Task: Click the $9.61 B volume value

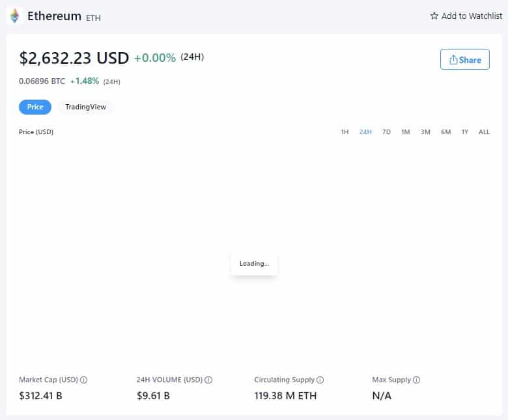Action: pos(153,396)
